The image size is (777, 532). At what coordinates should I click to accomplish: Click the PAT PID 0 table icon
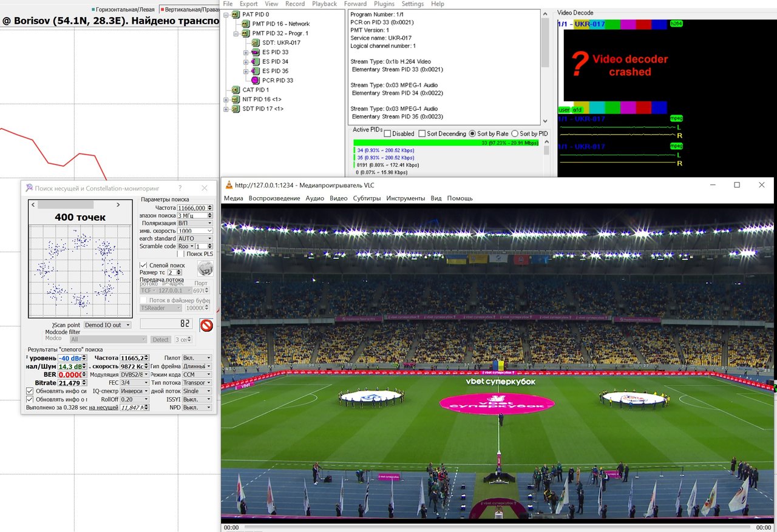236,15
